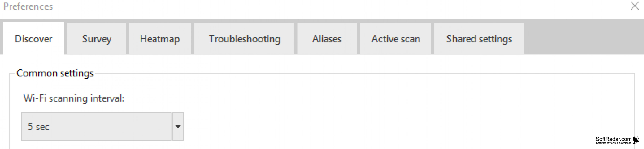644x149 pixels.
Task: Click the Preferences window title
Action: click(28, 7)
